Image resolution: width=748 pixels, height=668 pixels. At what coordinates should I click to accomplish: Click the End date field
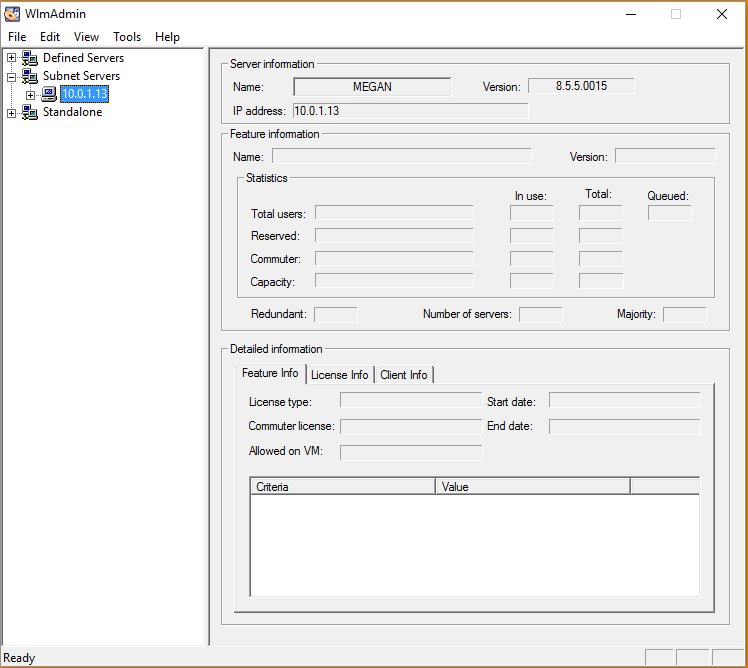[624, 427]
